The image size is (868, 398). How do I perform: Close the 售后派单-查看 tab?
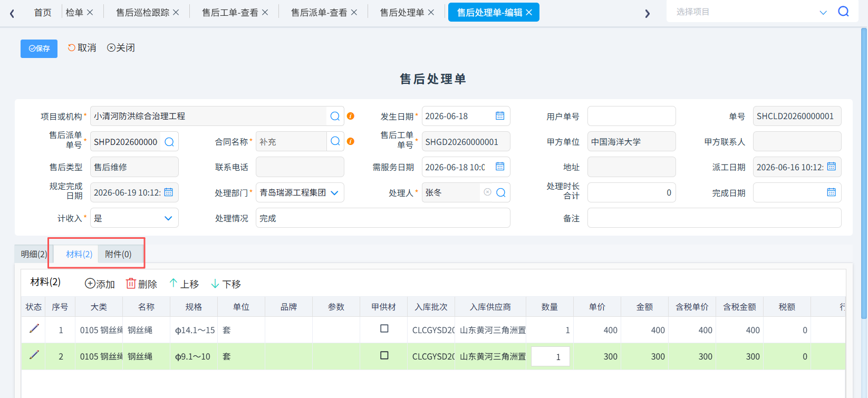tap(354, 12)
